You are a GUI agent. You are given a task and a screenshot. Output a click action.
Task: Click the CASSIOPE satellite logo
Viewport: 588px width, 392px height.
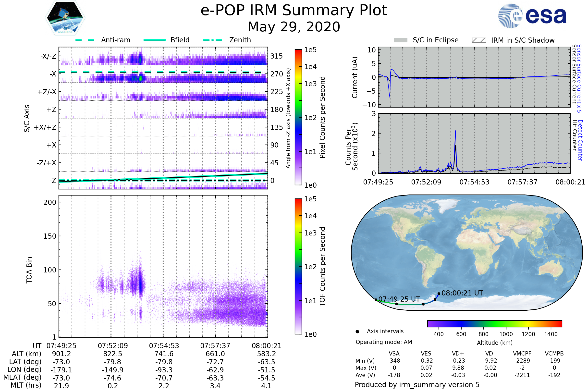(x=65, y=18)
